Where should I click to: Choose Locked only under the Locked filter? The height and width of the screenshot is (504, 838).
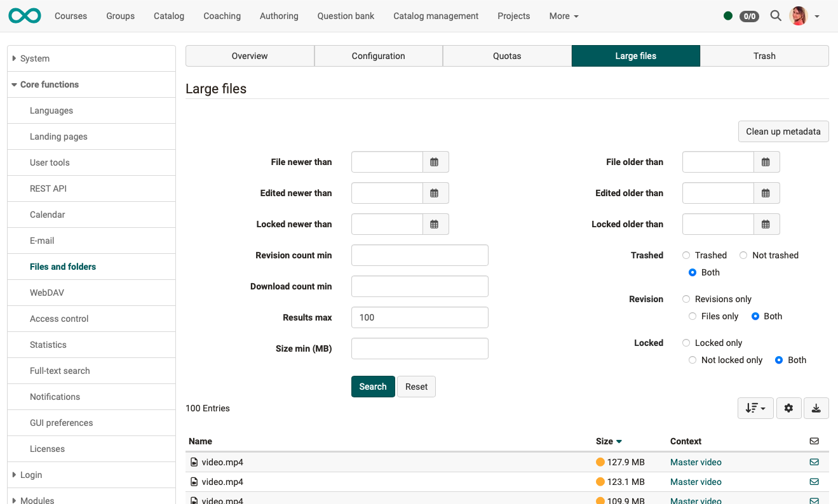[x=686, y=343]
